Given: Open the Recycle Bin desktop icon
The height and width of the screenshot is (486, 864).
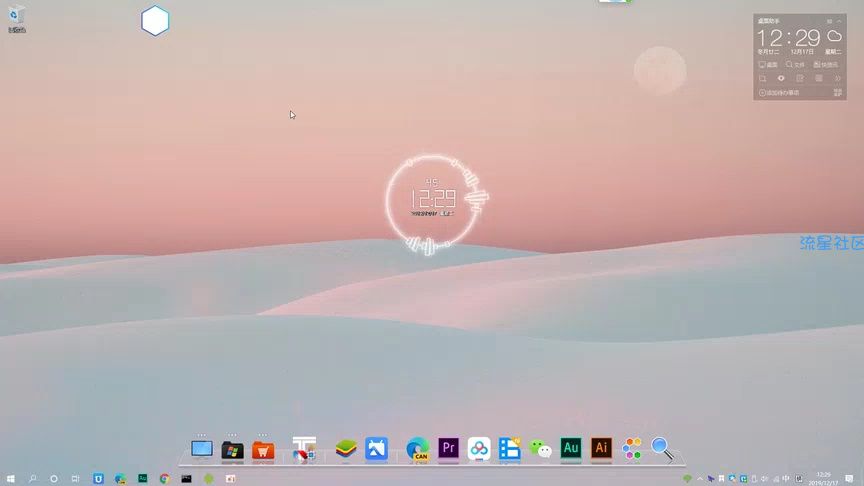Looking at the screenshot, I should point(17,18).
